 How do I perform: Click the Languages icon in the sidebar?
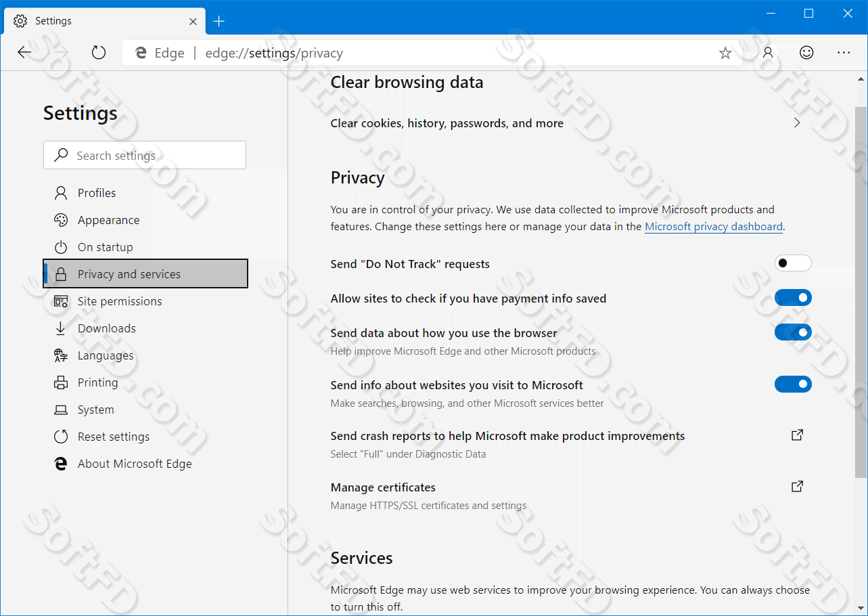(x=61, y=355)
